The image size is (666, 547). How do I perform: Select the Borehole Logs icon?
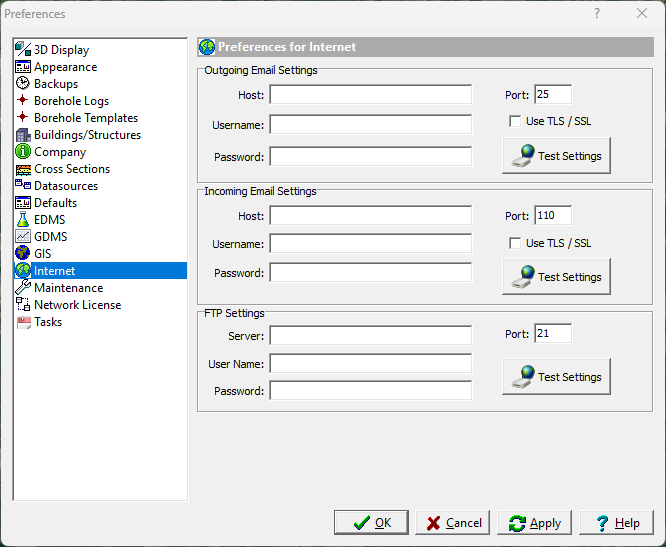[x=23, y=101]
